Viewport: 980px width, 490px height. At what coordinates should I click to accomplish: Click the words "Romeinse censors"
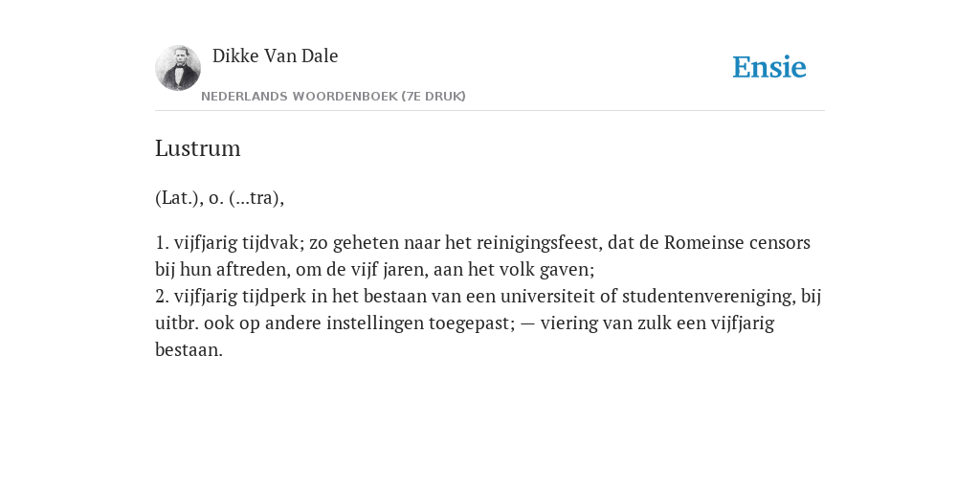737,242
